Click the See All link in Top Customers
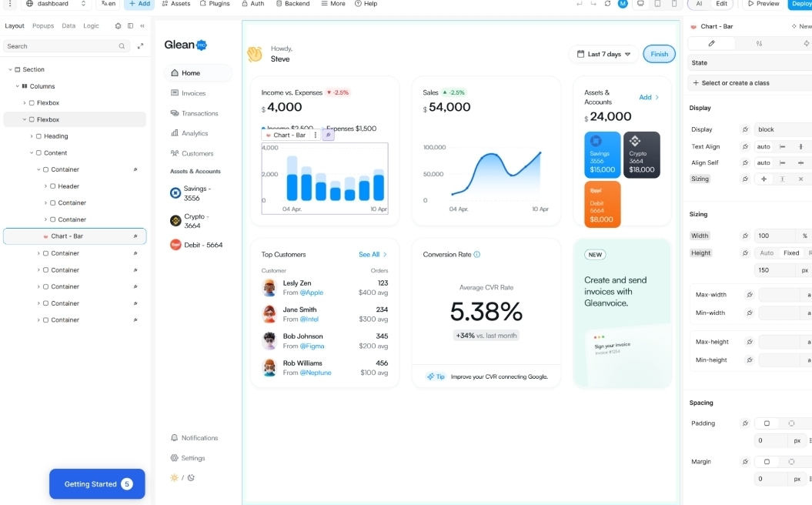This screenshot has width=812, height=505. pyautogui.click(x=373, y=255)
